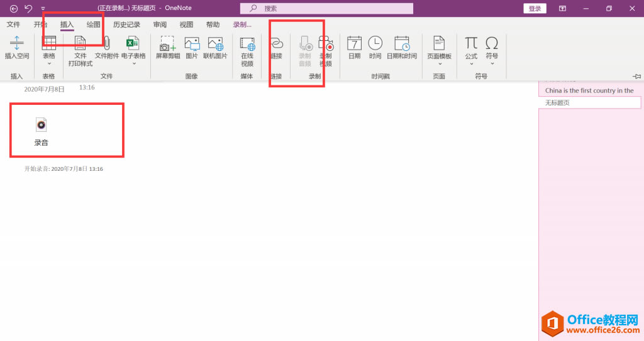Open the History tab
The image size is (644, 341).
pos(126,24)
